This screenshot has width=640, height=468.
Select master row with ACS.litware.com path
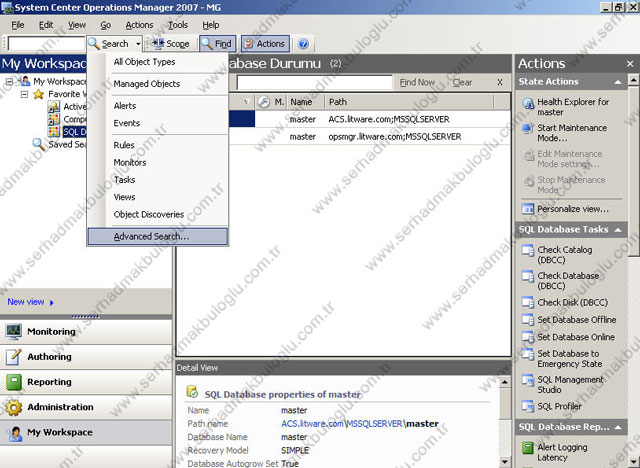369,119
